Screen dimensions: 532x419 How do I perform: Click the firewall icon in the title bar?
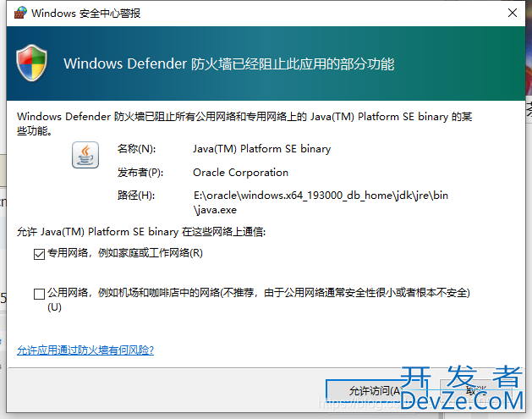[x=20, y=13]
